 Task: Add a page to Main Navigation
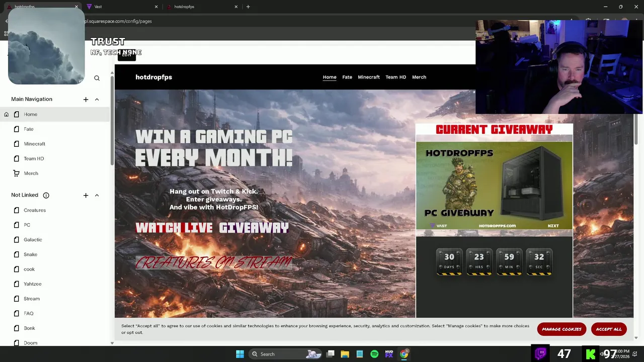coord(86,100)
